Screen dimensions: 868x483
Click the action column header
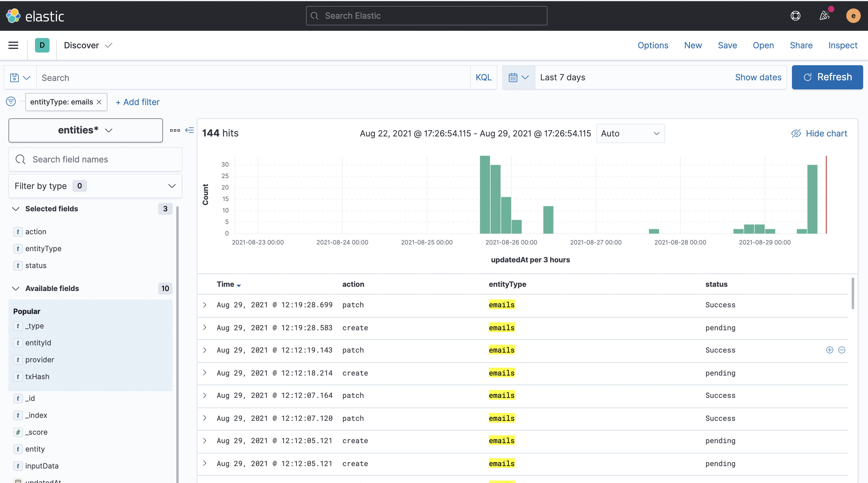[353, 284]
